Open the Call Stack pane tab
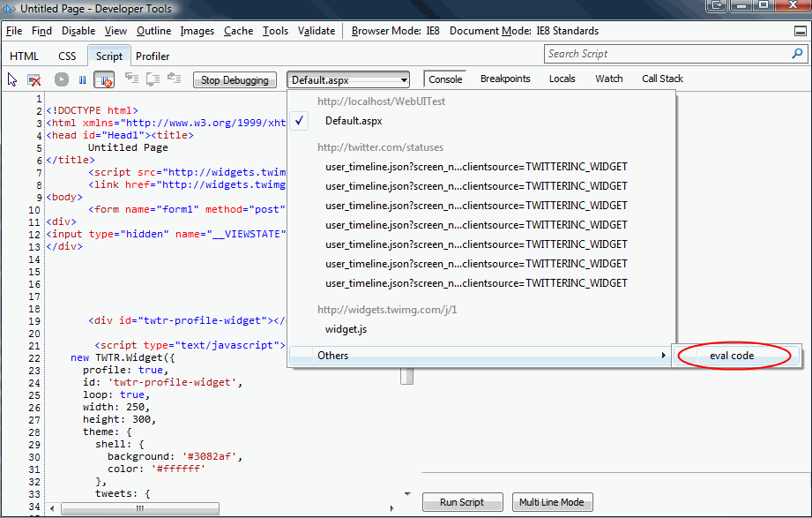The height and width of the screenshot is (518, 812). point(662,79)
